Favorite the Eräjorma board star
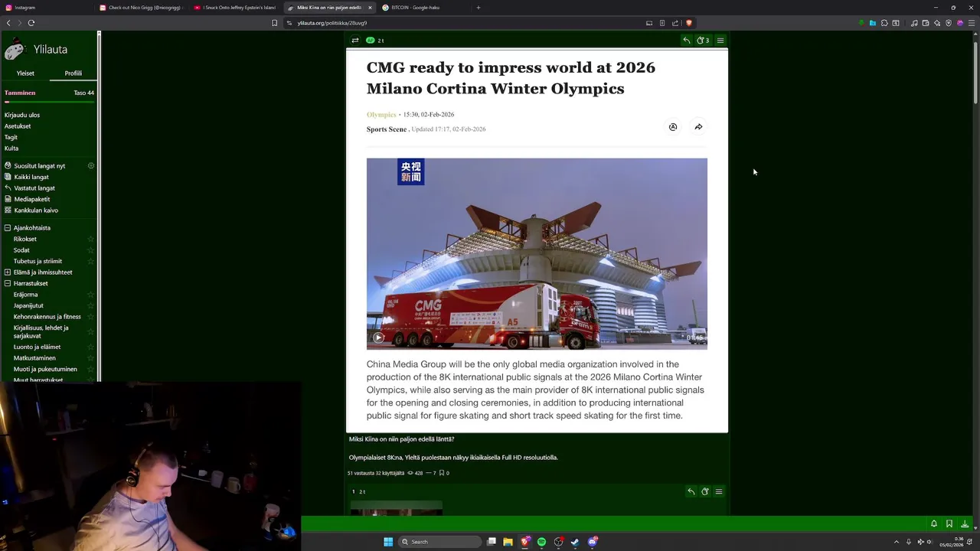 [91, 295]
